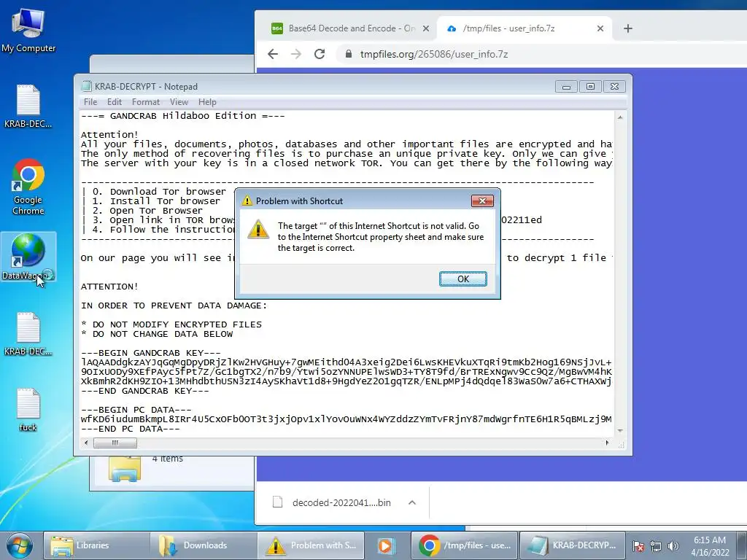Click the Chrome address bar URL
Image resolution: width=747 pixels, height=560 pixels.
[433, 54]
